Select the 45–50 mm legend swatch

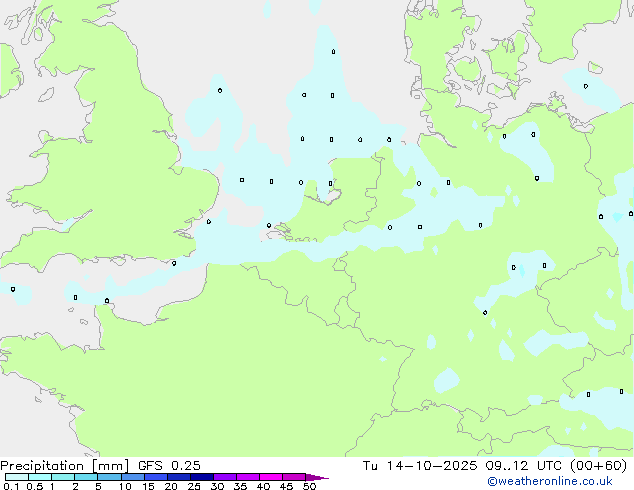point(294,477)
